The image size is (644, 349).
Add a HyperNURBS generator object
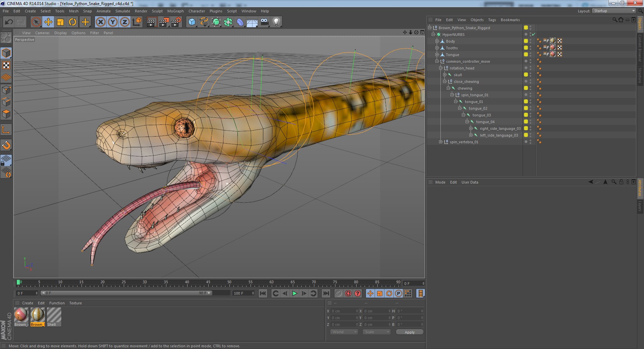(216, 22)
